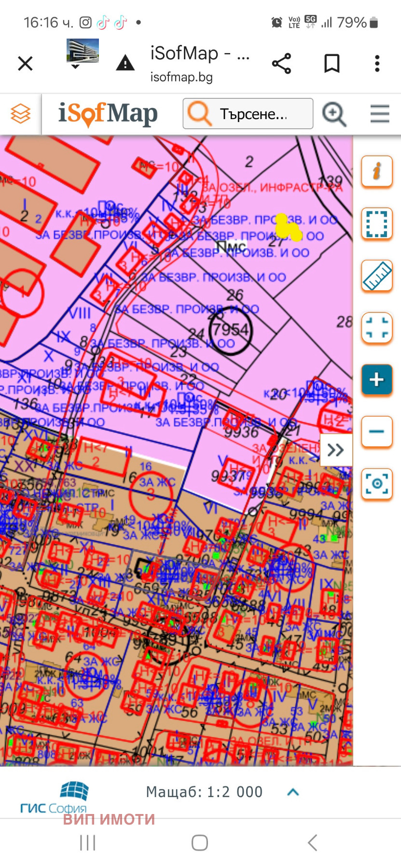The height and width of the screenshot is (868, 401).
Task: Expand the scale selector chevron
Action: coord(293,792)
